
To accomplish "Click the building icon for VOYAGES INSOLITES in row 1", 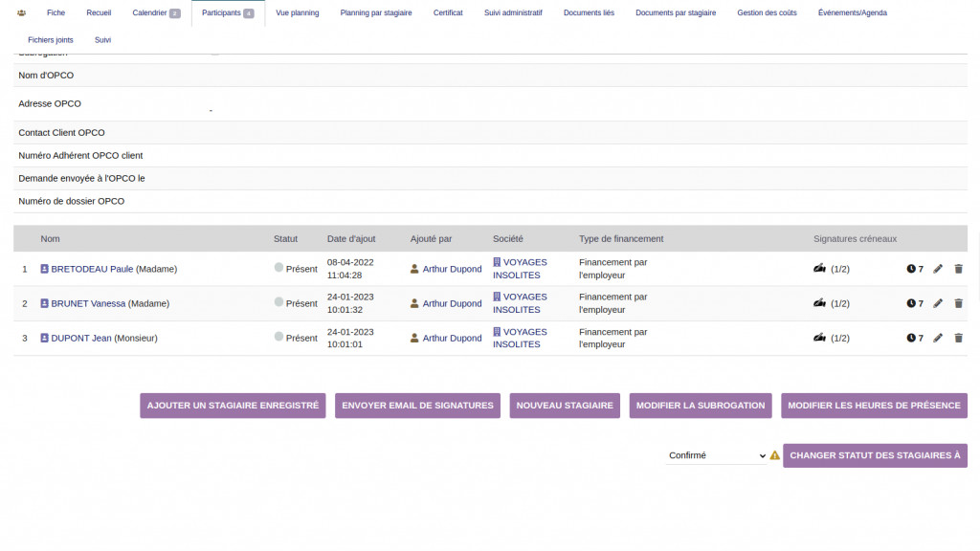I will tap(497, 262).
